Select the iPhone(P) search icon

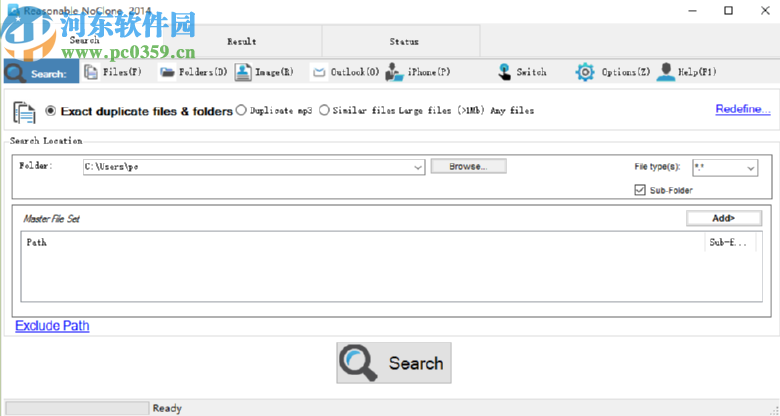coord(394,72)
